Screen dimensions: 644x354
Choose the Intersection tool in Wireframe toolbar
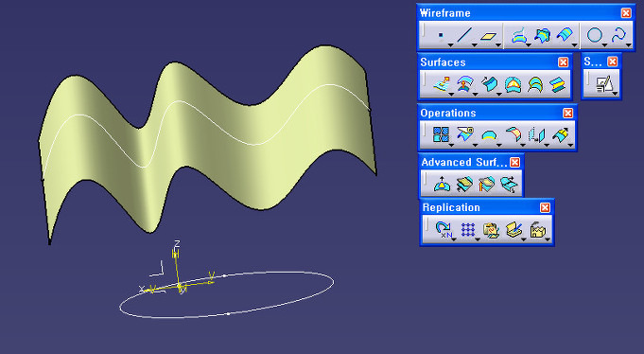click(542, 35)
